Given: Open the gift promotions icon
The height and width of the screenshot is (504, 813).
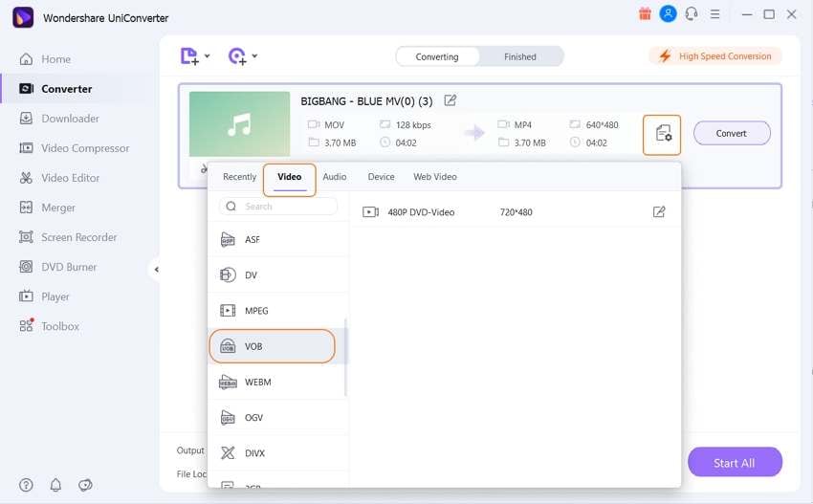Looking at the screenshot, I should point(645,14).
